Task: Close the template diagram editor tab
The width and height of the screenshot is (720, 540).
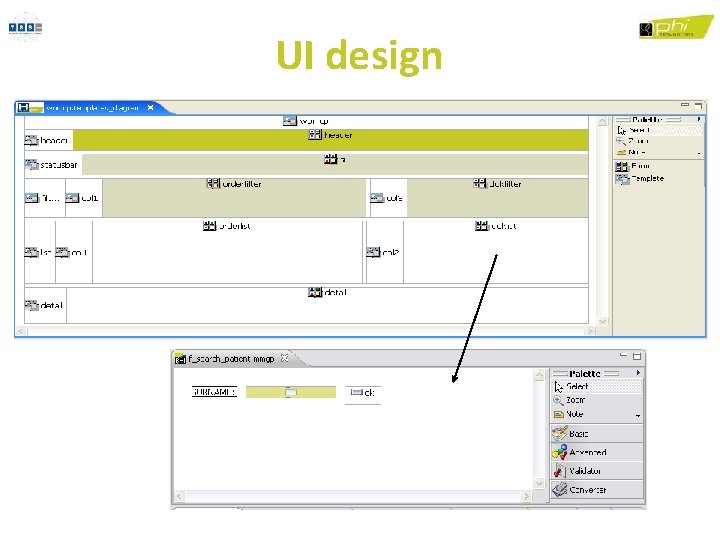Action: pyautogui.click(x=150, y=107)
